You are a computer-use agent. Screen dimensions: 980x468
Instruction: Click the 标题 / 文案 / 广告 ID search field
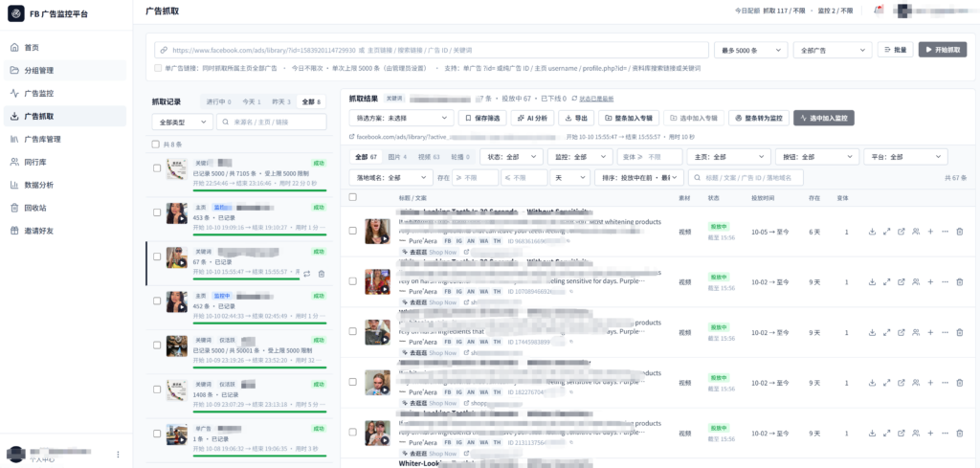(745, 177)
